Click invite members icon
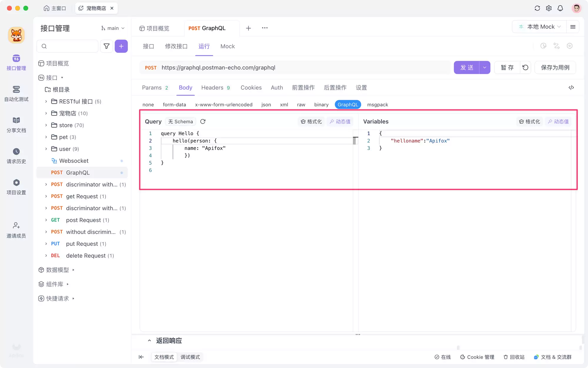Viewport: 588px width, 368px height. click(16, 230)
